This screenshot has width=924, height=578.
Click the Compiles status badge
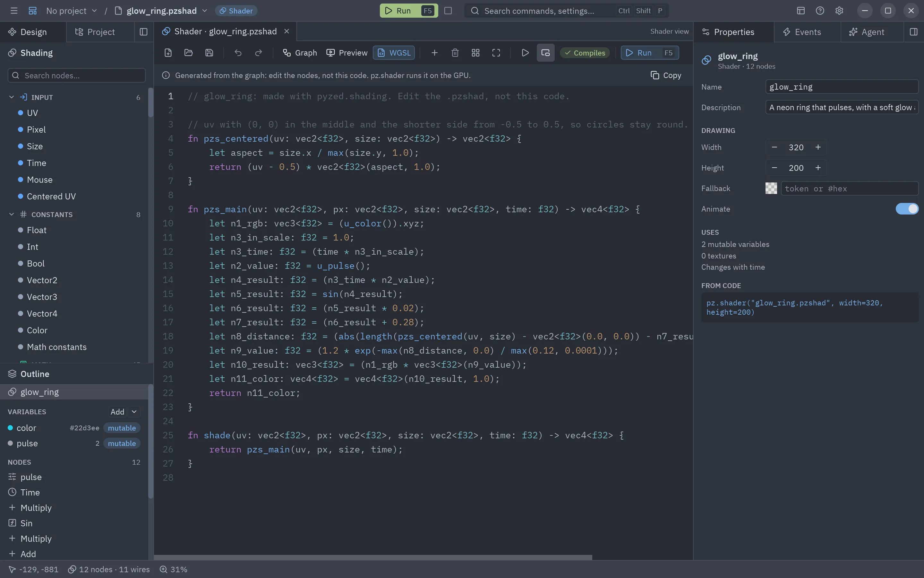coord(585,53)
